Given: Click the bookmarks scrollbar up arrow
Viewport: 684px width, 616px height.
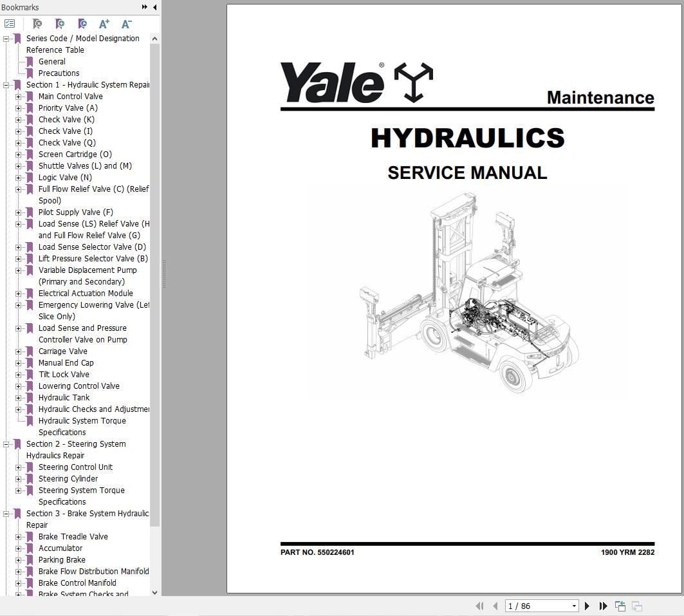Looking at the screenshot, I should [154, 39].
